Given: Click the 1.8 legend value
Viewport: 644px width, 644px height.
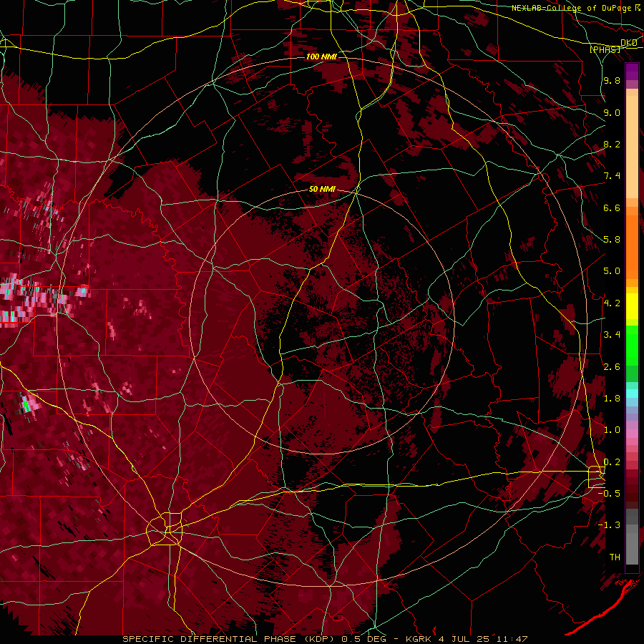Looking at the screenshot, I should click(x=612, y=399).
